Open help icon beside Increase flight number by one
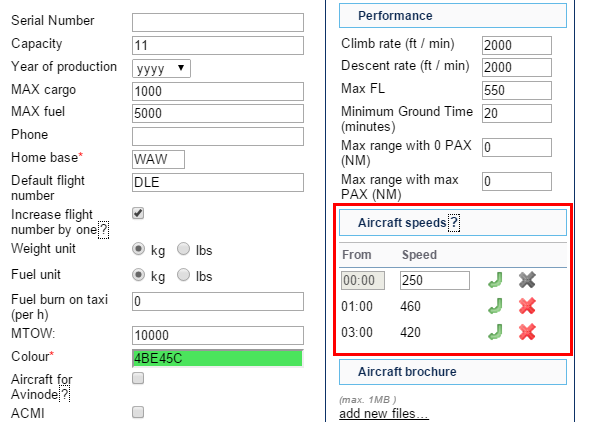The width and height of the screenshot is (591, 422). pyautogui.click(x=104, y=229)
